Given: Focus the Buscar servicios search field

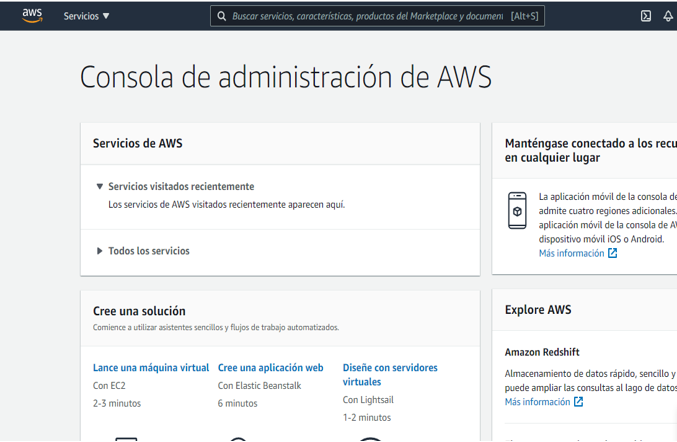Looking at the screenshot, I should point(377,16).
